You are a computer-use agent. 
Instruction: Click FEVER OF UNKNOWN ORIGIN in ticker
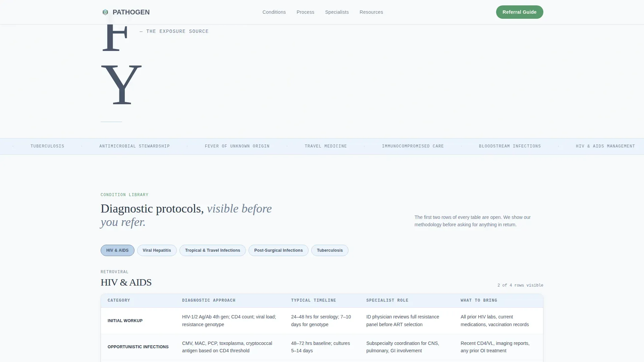pyautogui.click(x=237, y=146)
